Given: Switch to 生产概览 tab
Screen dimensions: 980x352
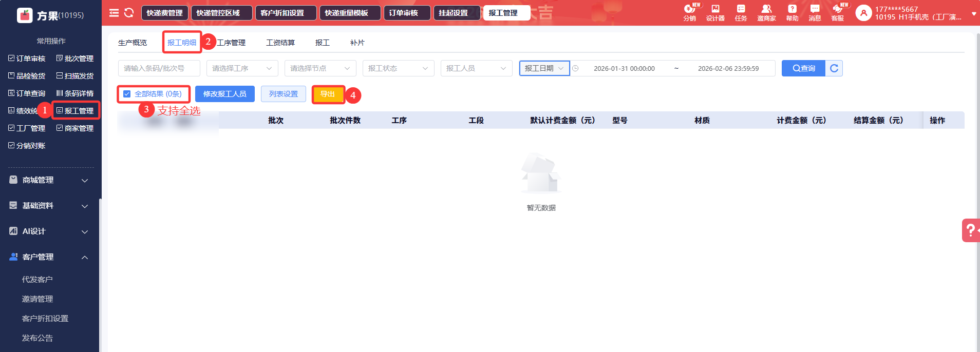Looking at the screenshot, I should (x=133, y=43).
